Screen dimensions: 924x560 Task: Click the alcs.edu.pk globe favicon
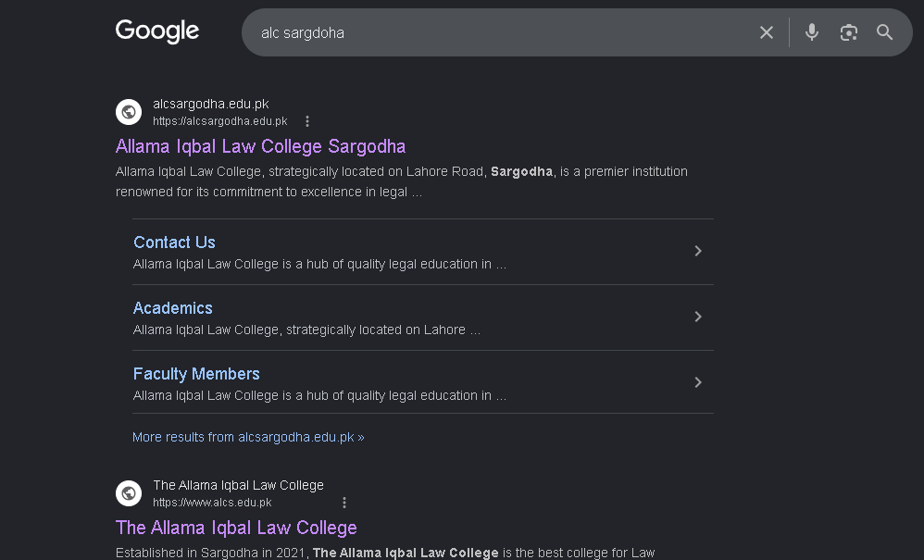tap(129, 493)
